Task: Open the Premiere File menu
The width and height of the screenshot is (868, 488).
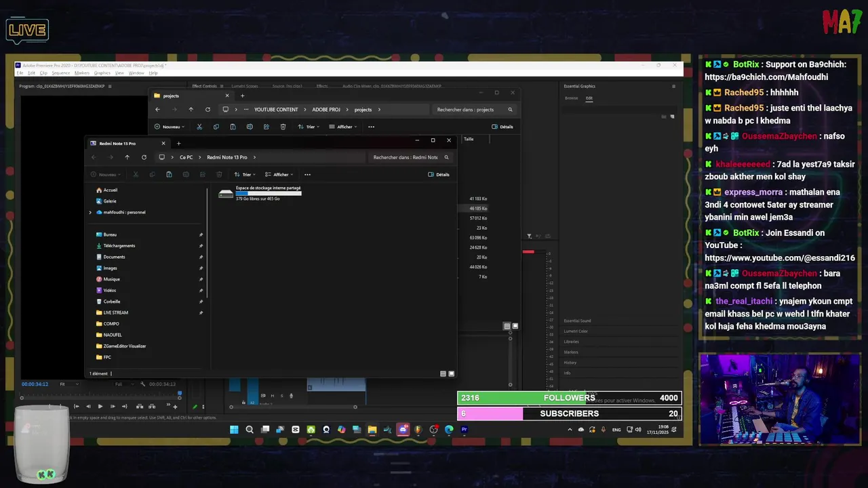Action: 20,73
